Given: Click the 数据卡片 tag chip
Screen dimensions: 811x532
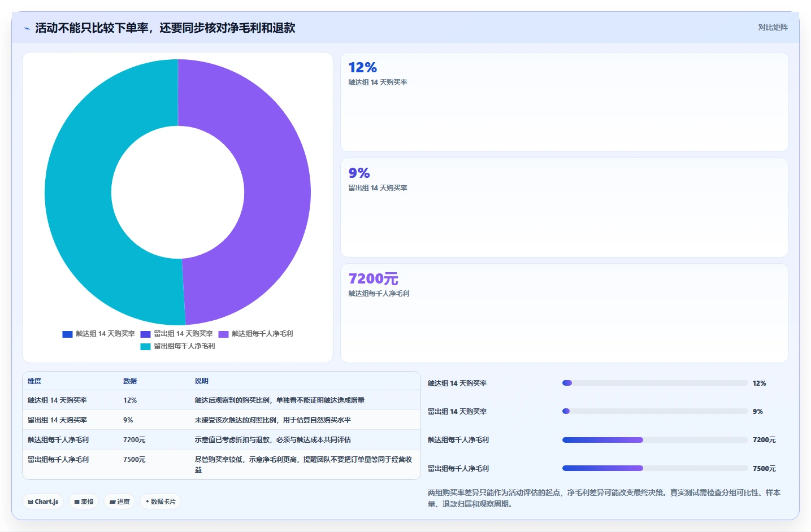Looking at the screenshot, I should tap(161, 502).
